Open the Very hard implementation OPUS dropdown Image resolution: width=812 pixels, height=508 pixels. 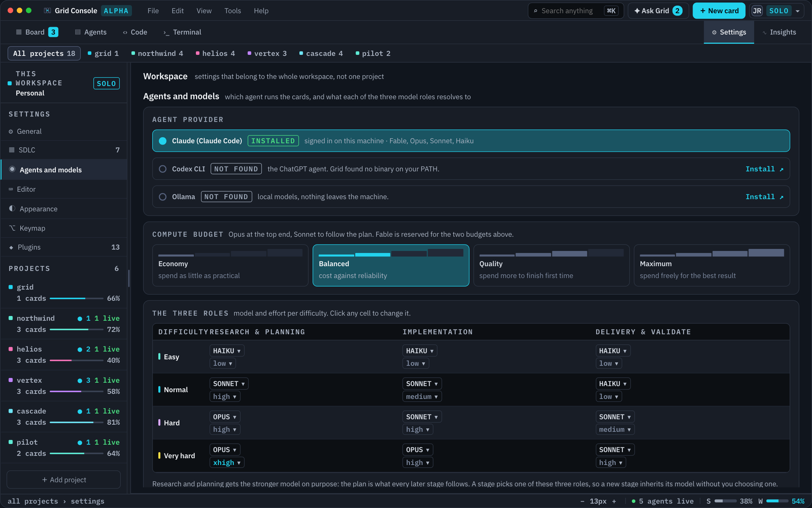[x=418, y=450]
